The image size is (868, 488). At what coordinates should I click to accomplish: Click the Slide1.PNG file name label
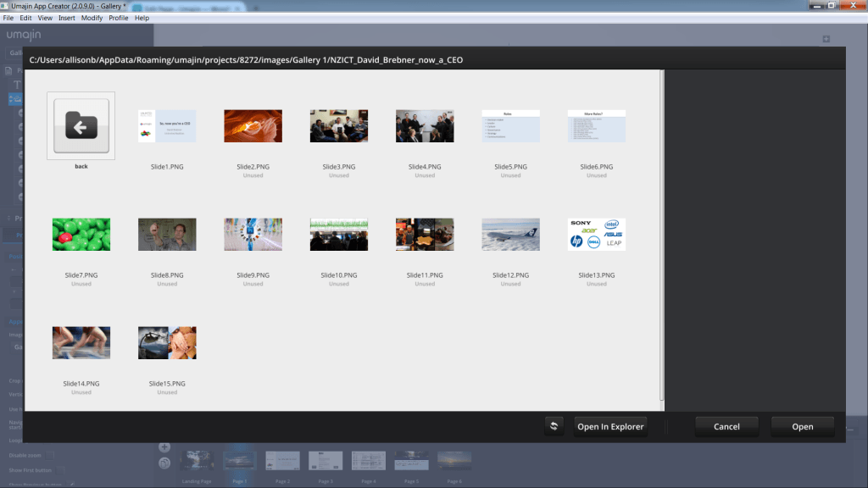tap(167, 167)
